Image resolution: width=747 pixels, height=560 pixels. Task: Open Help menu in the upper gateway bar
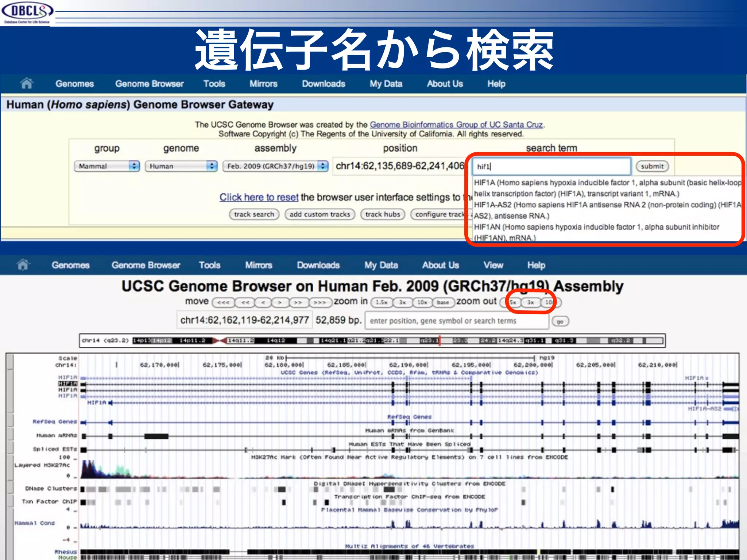[496, 84]
